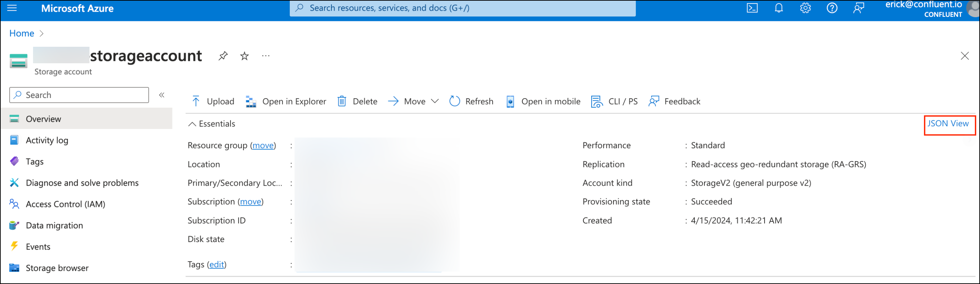Go to Home breadcrumb
980x284 pixels.
point(22,33)
